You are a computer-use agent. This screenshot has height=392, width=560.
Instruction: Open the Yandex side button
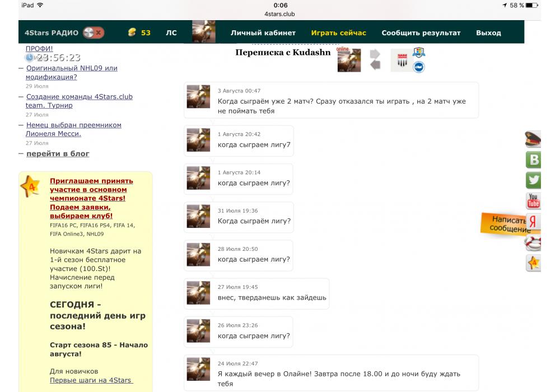534,221
